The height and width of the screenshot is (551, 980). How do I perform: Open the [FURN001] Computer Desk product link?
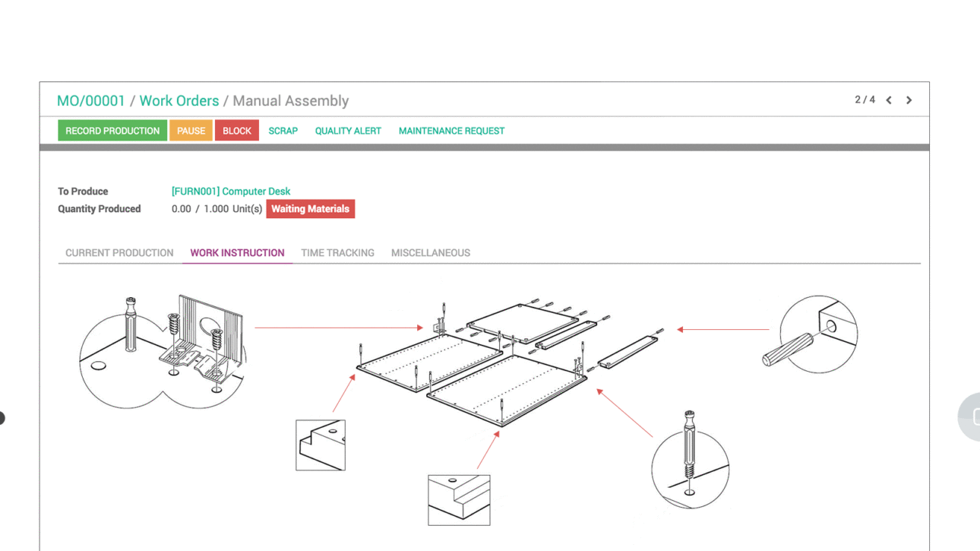click(231, 192)
